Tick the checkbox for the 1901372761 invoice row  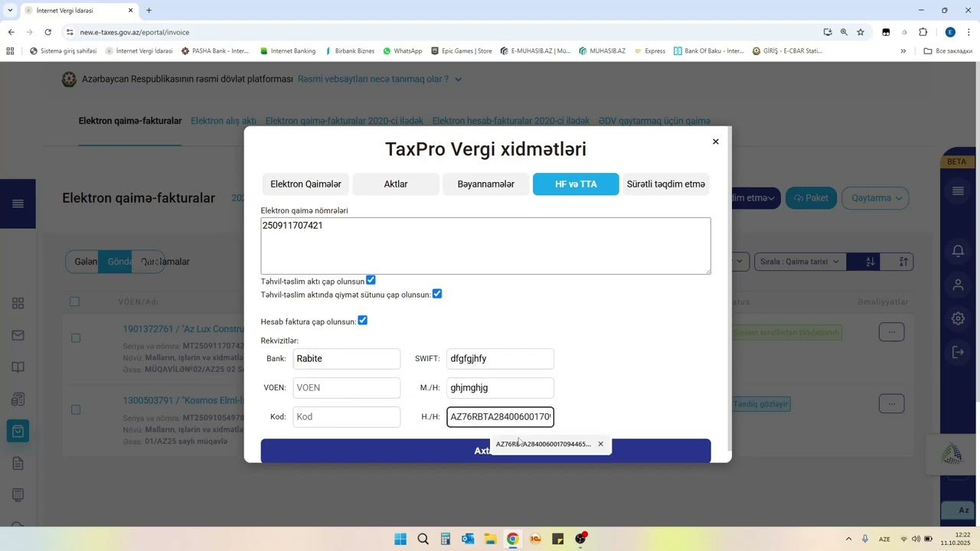pyautogui.click(x=76, y=337)
